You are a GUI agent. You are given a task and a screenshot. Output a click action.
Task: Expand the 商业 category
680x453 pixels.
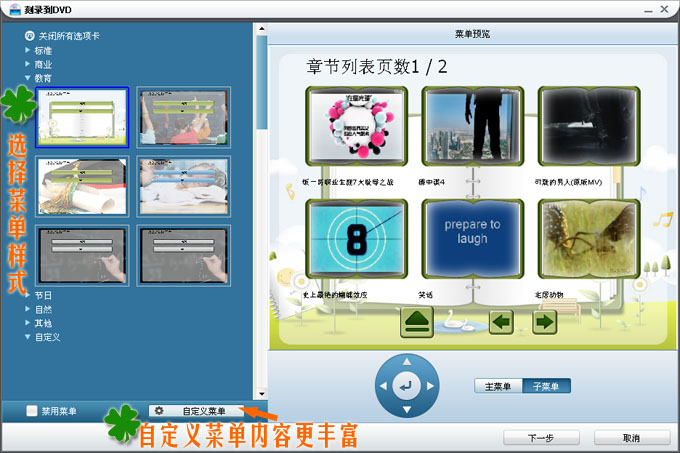click(27, 64)
